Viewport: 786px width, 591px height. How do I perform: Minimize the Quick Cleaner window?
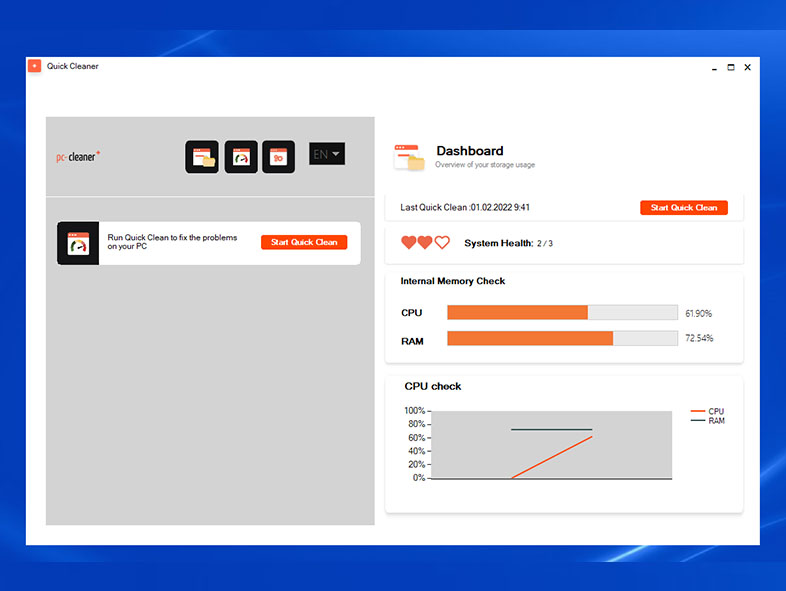coord(714,67)
